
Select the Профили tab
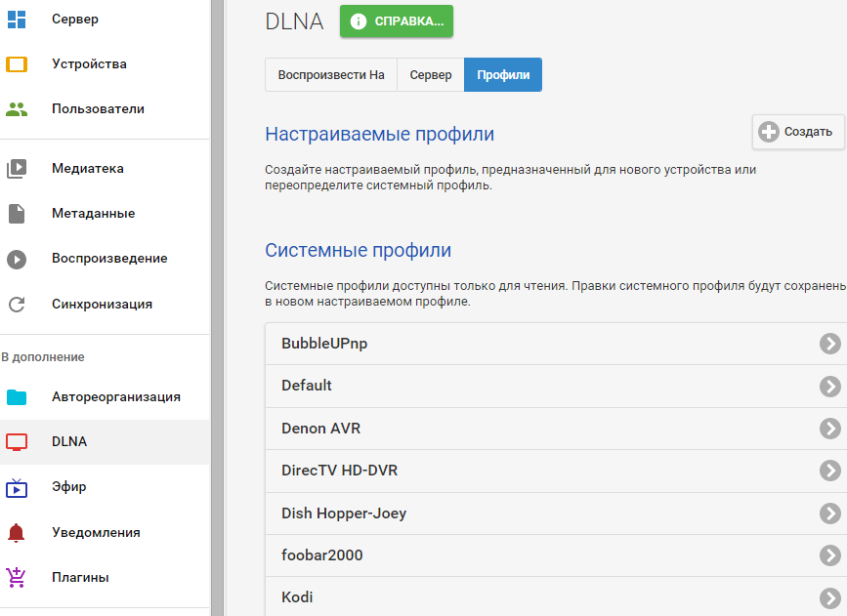pos(503,75)
